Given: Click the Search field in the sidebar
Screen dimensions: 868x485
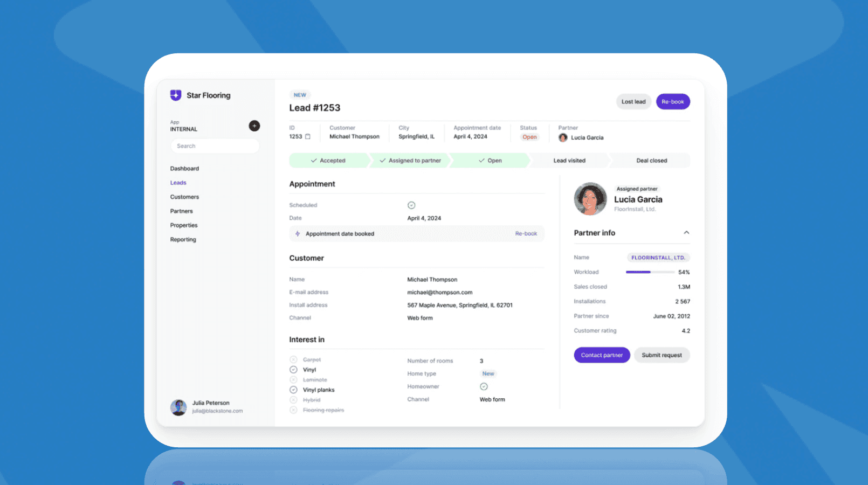Looking at the screenshot, I should coord(215,145).
